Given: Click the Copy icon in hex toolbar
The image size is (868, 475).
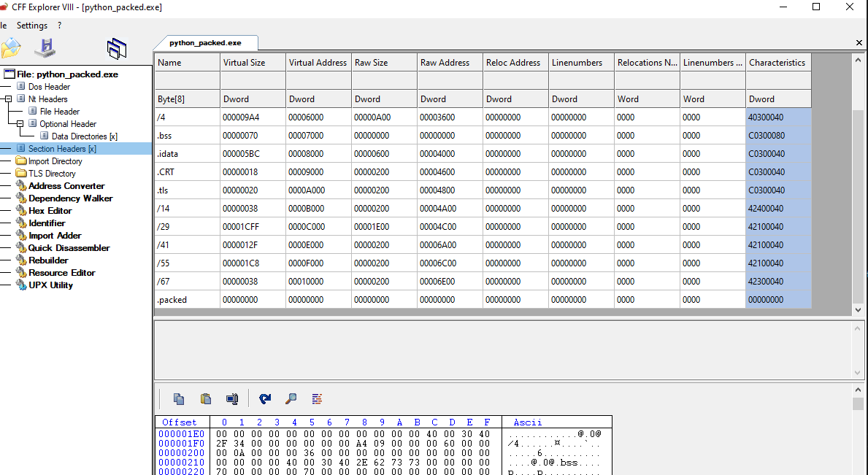Looking at the screenshot, I should pos(178,398).
